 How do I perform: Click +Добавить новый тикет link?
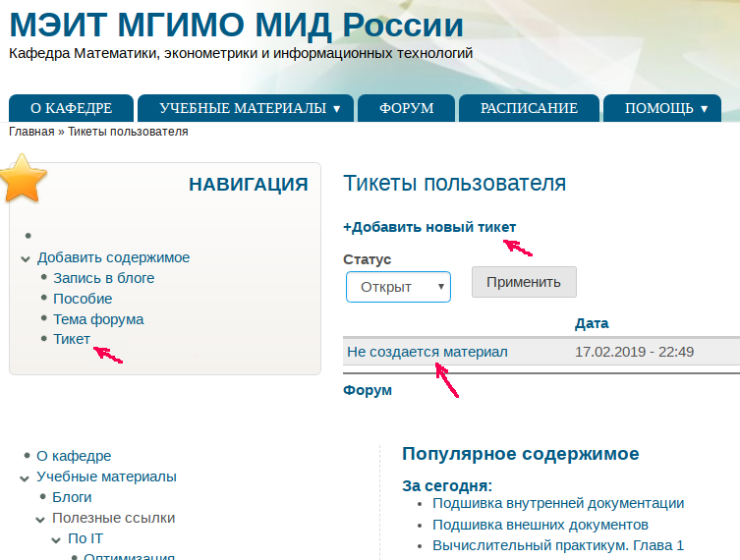coord(429,227)
